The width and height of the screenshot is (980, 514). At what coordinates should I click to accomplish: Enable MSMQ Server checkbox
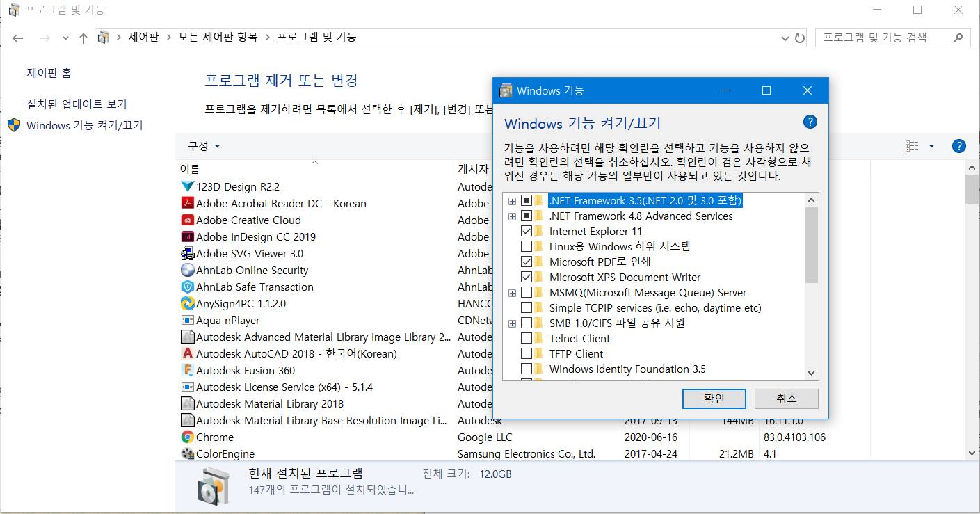[527, 293]
